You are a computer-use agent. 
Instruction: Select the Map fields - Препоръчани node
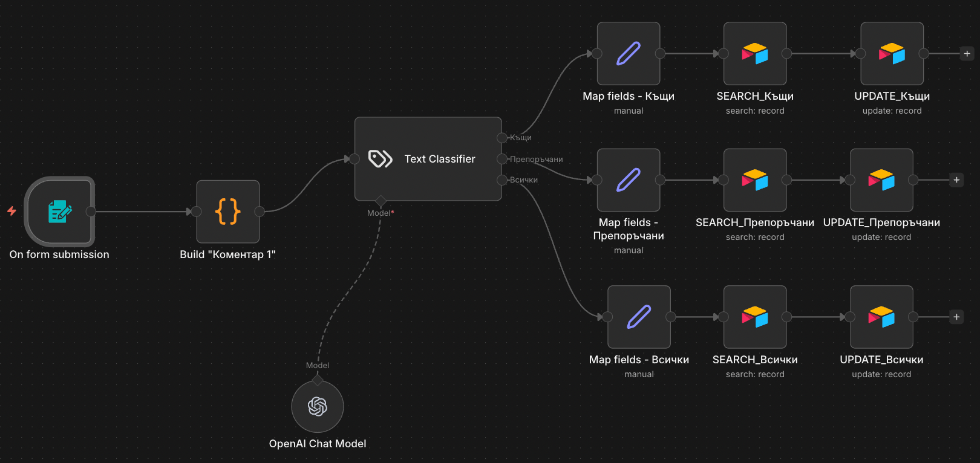point(629,180)
